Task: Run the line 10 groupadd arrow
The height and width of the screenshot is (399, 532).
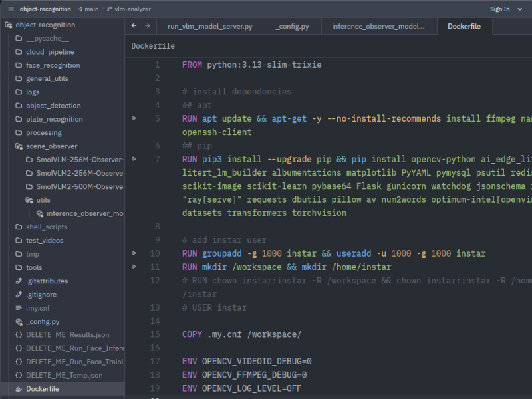Action: [134, 253]
